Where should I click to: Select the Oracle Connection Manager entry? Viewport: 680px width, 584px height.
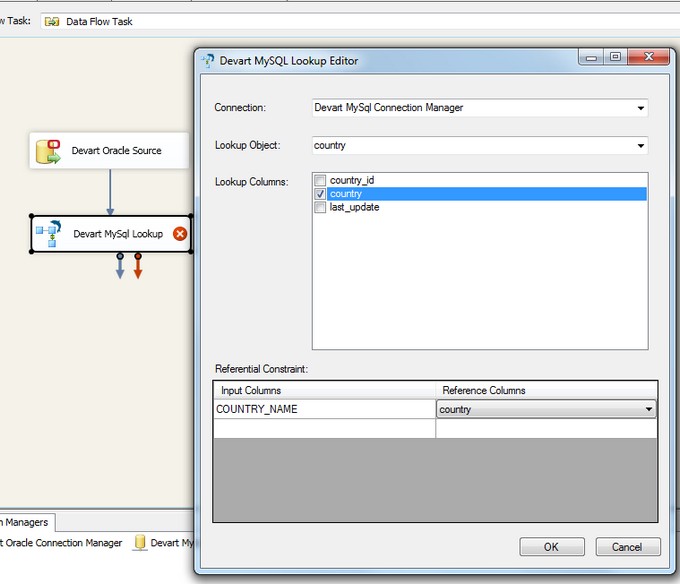61,543
